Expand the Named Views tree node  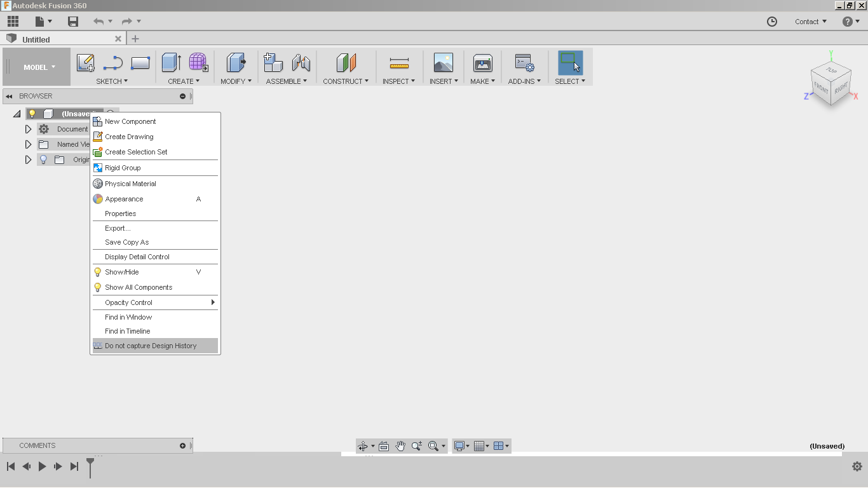[28, 144]
